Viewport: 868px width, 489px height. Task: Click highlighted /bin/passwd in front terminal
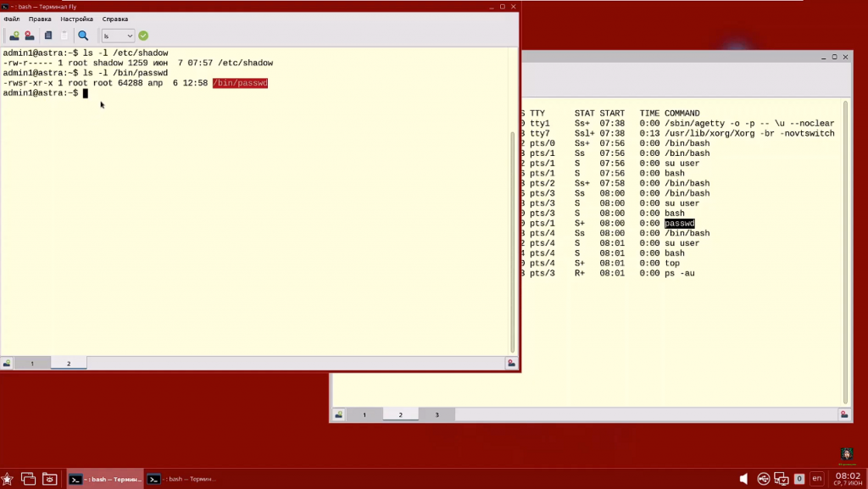point(240,83)
